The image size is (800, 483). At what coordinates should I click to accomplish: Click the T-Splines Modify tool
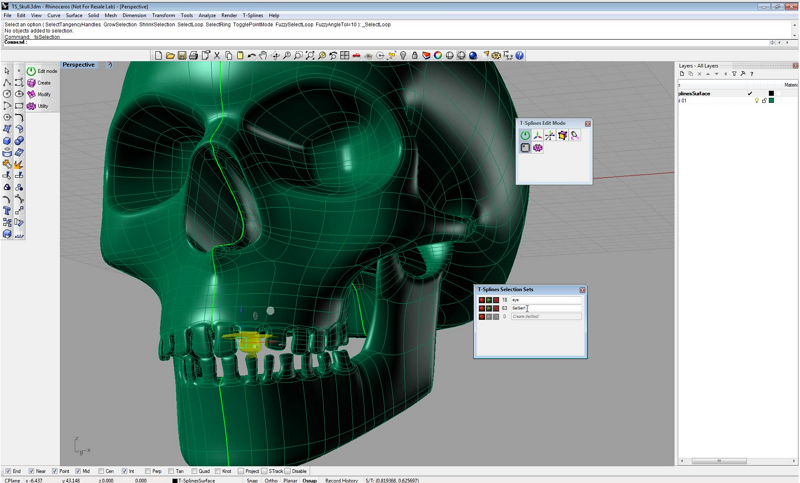(x=31, y=94)
